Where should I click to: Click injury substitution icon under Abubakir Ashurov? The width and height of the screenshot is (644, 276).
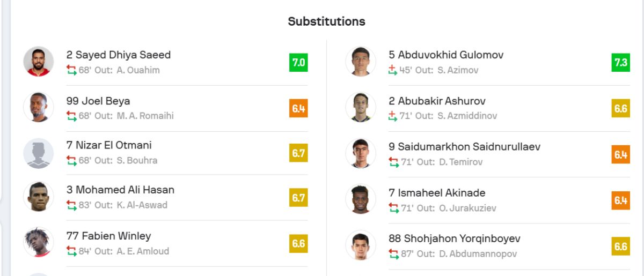(393, 116)
